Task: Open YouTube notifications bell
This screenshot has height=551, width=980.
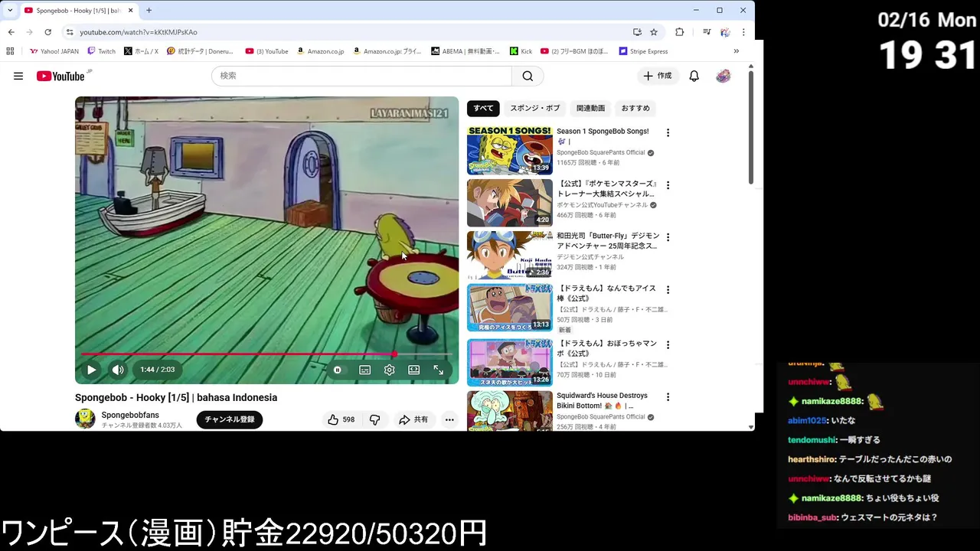Action: (x=694, y=76)
